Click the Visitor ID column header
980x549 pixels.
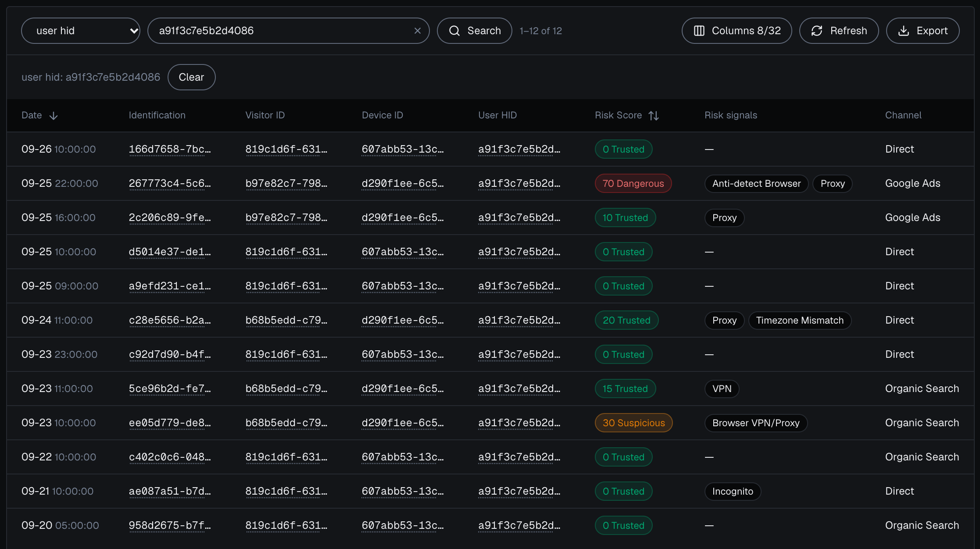pyautogui.click(x=265, y=115)
